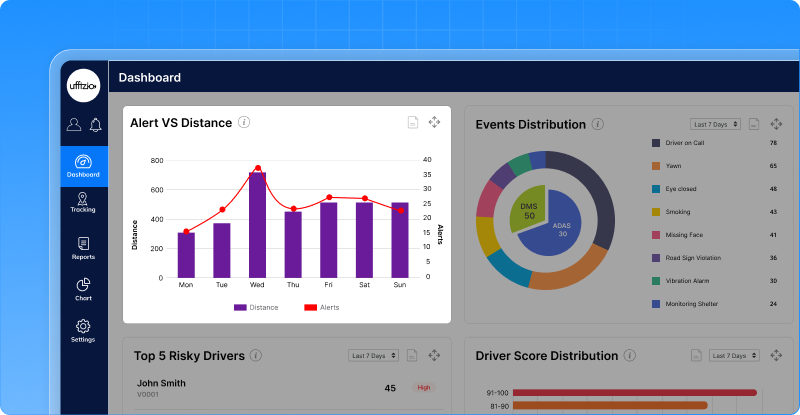Export the Alert VS Distance chart file
800x415 pixels.
click(412, 122)
